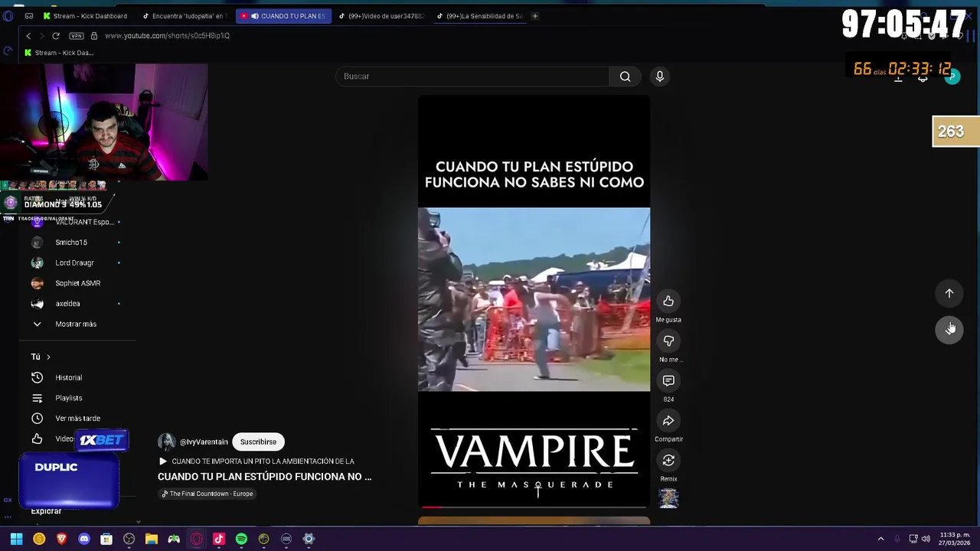
Task: Open Discord from taskbar
Action: click(x=84, y=539)
